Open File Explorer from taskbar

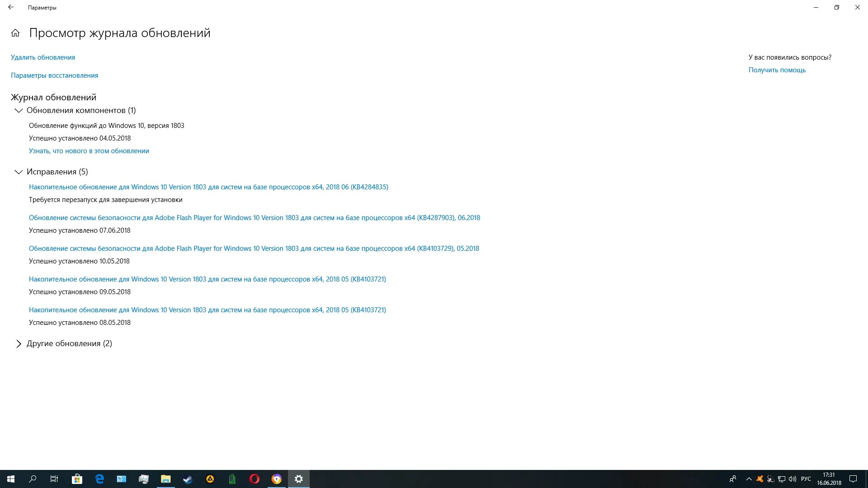[x=165, y=479]
